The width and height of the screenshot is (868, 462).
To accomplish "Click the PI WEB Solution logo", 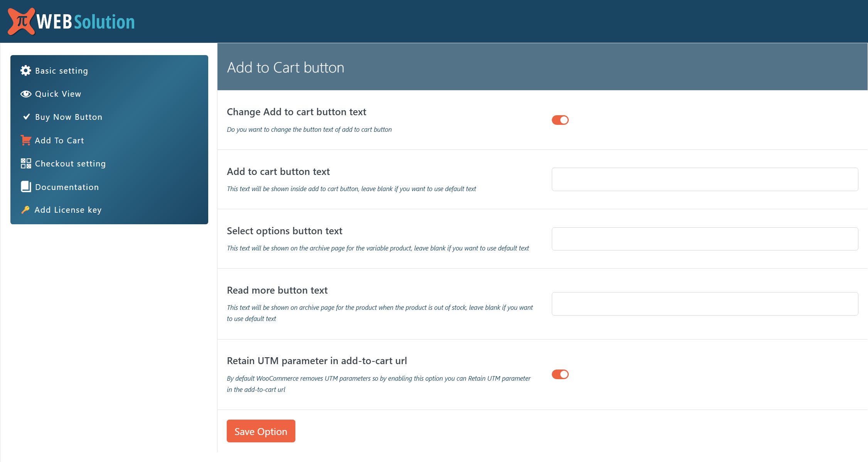I will click(x=71, y=22).
